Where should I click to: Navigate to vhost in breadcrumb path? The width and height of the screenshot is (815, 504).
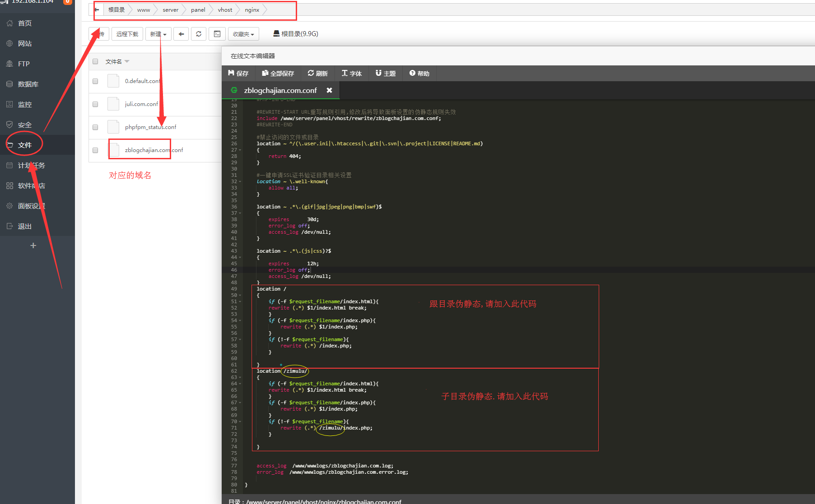pyautogui.click(x=225, y=9)
